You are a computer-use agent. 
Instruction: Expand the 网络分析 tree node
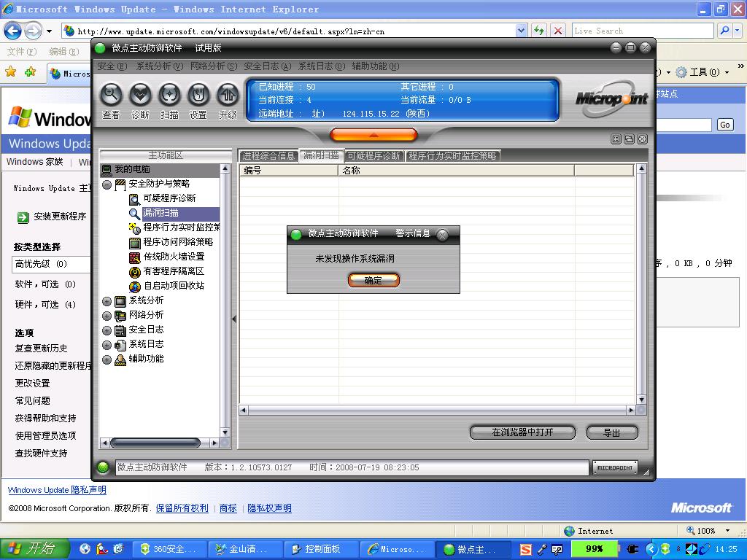click(107, 316)
